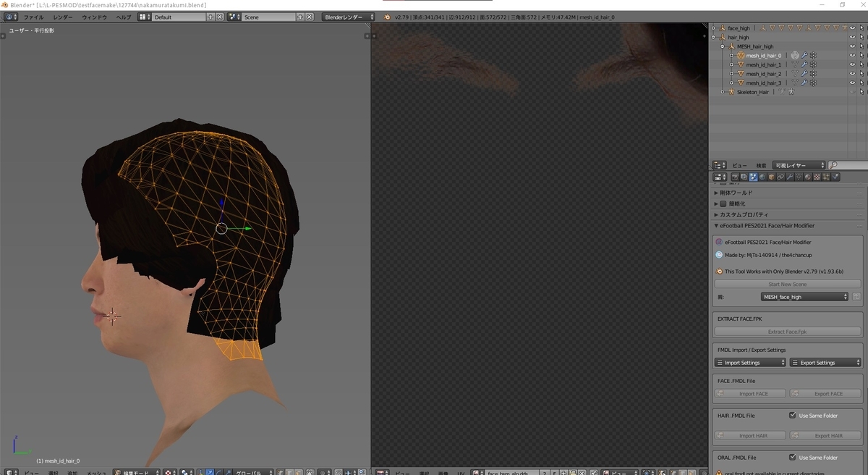Toggle HAIR .FMDL Use Same Folder checkbox
Screen dimensions: 868x475
point(793,416)
